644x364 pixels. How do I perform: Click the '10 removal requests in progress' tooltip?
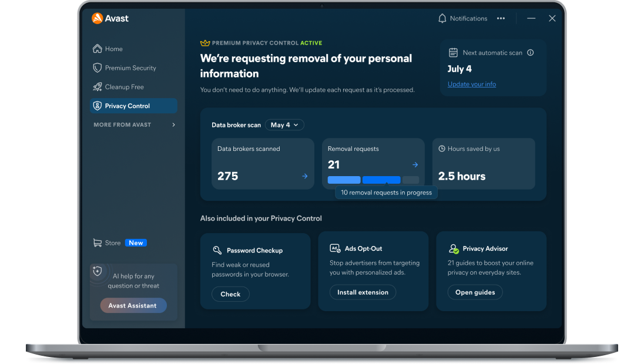pyautogui.click(x=386, y=193)
